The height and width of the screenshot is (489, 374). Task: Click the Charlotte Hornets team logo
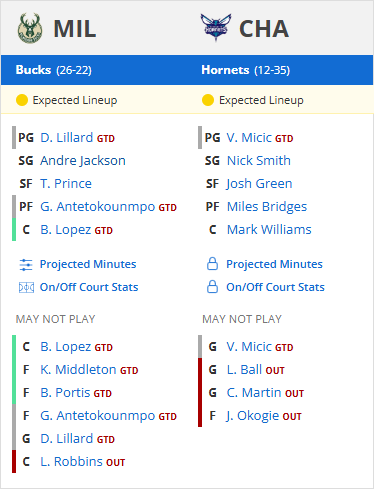[216, 27]
